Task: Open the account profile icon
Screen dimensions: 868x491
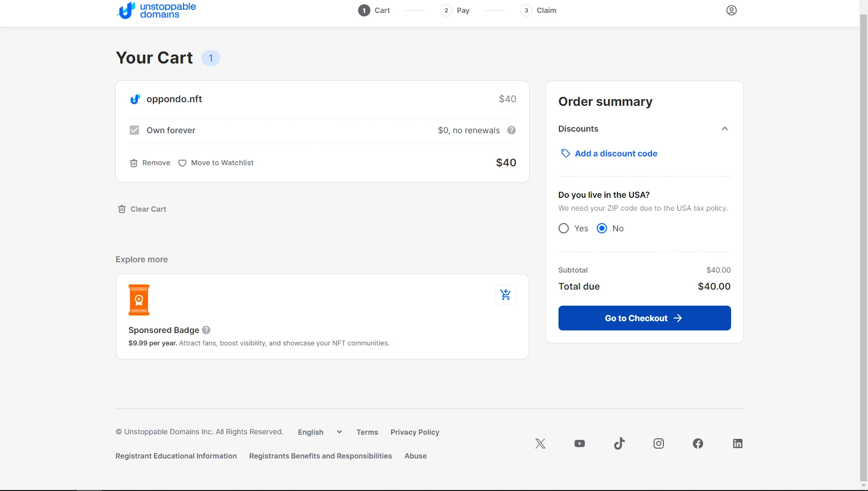Action: pos(731,10)
